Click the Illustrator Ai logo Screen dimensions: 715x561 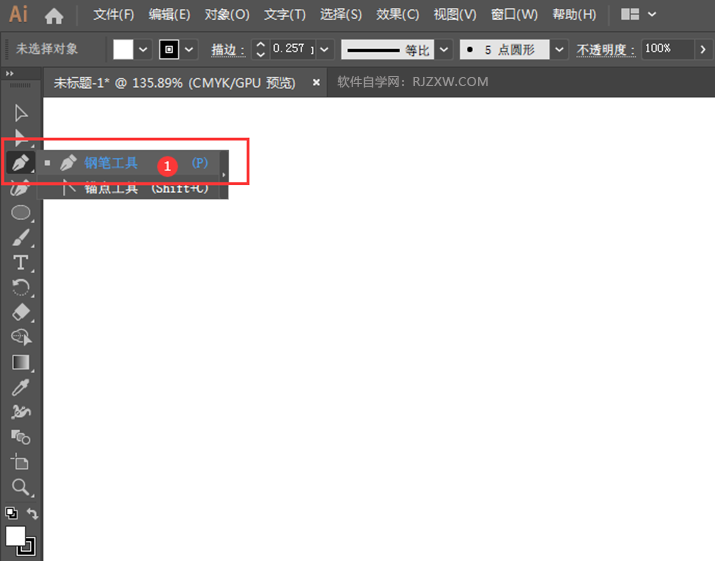[x=18, y=15]
